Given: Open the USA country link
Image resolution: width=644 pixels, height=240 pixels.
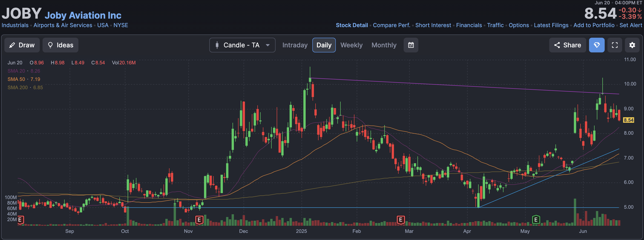Looking at the screenshot, I should point(103,25).
